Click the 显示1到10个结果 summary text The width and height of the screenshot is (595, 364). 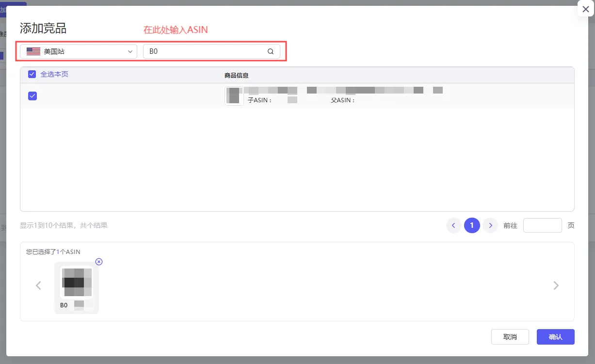point(64,225)
